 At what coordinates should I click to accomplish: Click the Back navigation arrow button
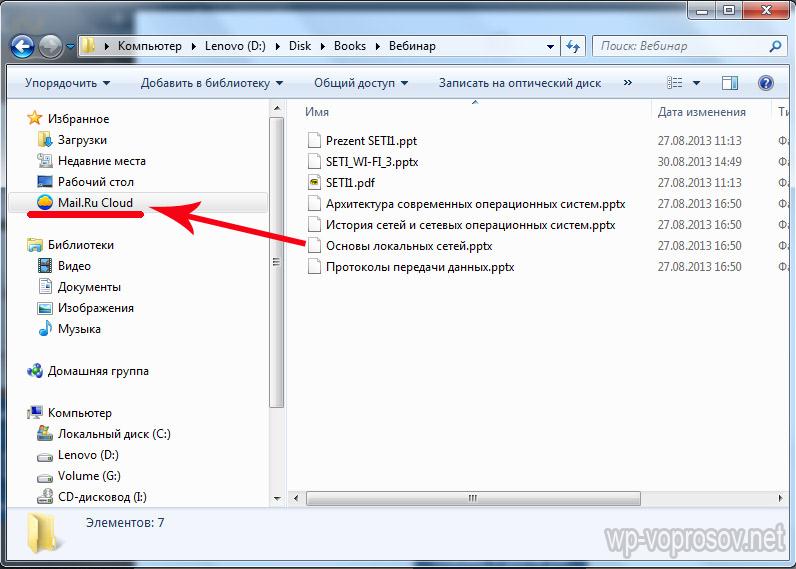(x=23, y=46)
